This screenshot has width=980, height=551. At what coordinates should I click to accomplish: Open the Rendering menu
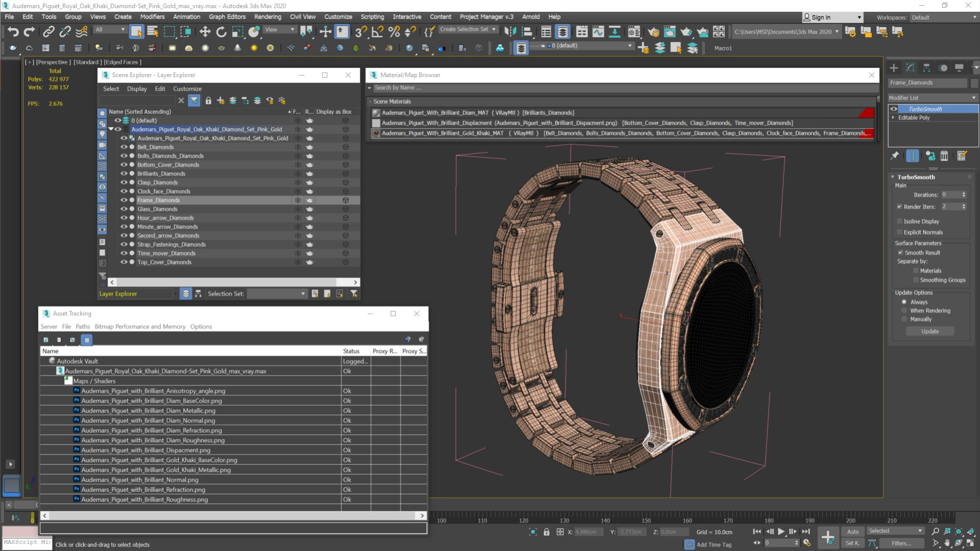[x=267, y=17]
